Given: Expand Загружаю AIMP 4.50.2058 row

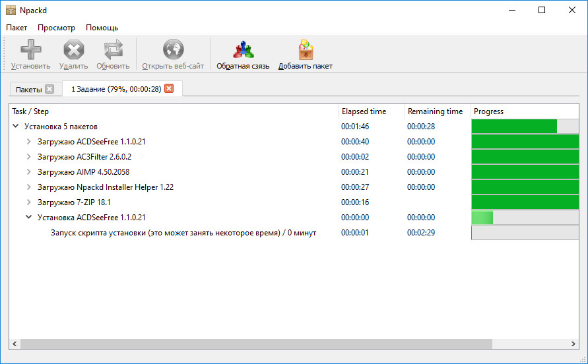Looking at the screenshot, I should [28, 172].
